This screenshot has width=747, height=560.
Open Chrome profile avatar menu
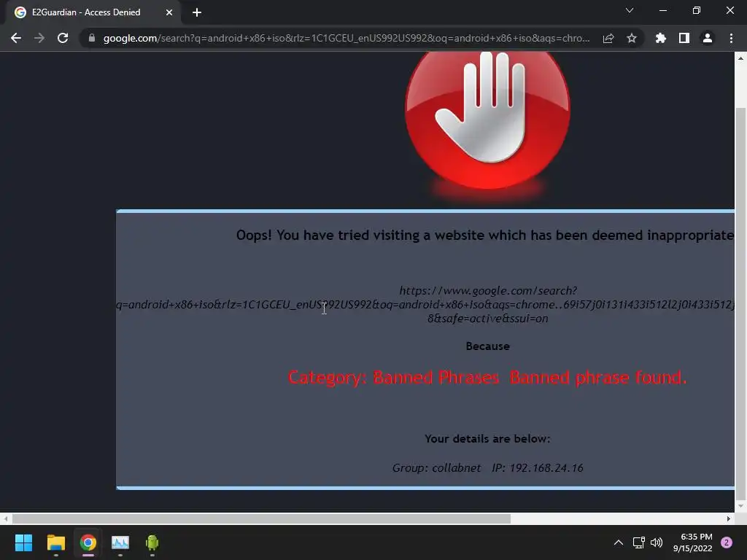[708, 38]
